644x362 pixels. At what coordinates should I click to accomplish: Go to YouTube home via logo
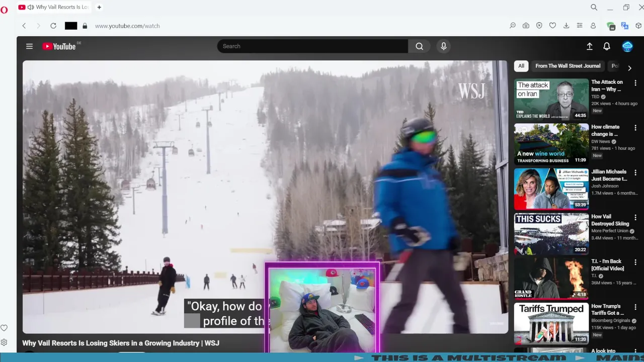[59, 46]
